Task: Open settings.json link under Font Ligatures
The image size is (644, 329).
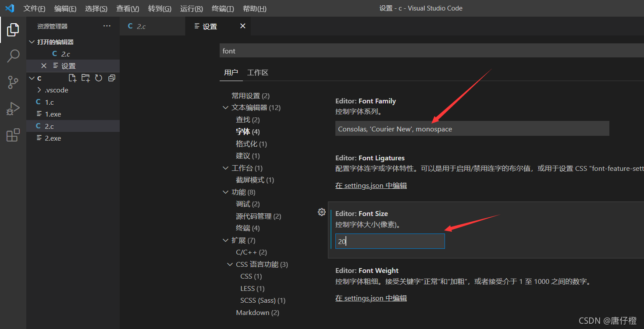Action: pos(371,185)
